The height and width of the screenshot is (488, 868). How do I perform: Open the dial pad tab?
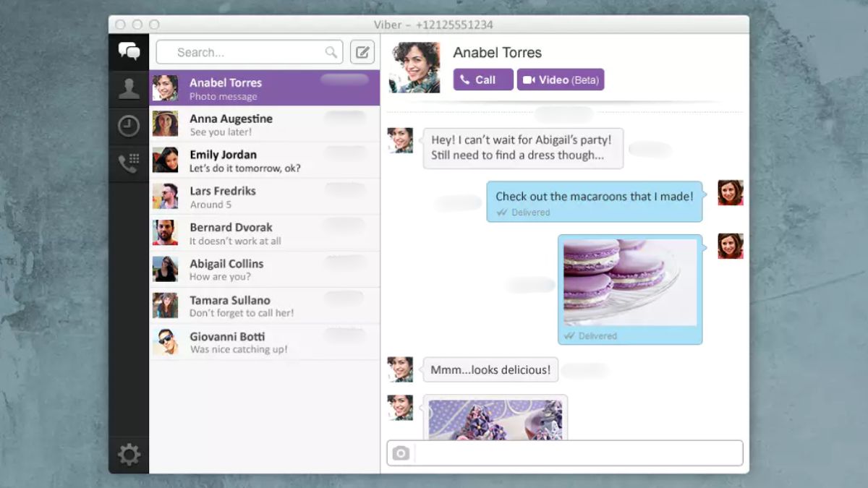[129, 163]
